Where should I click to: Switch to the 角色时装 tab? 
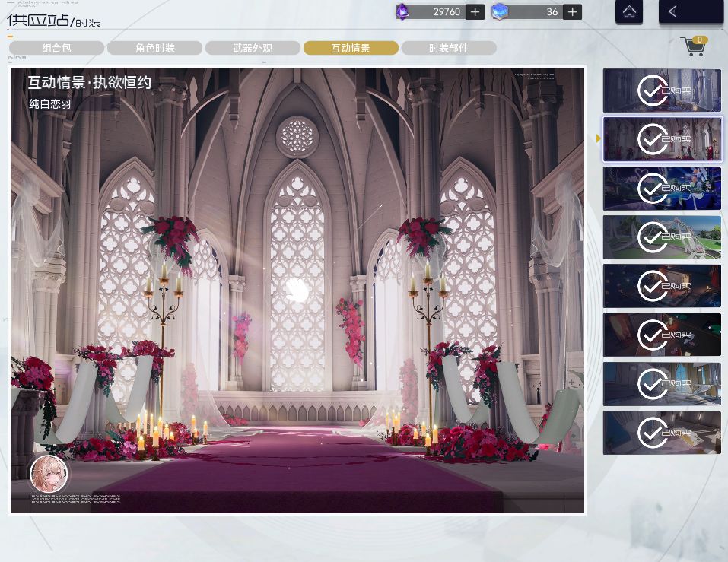(x=154, y=48)
